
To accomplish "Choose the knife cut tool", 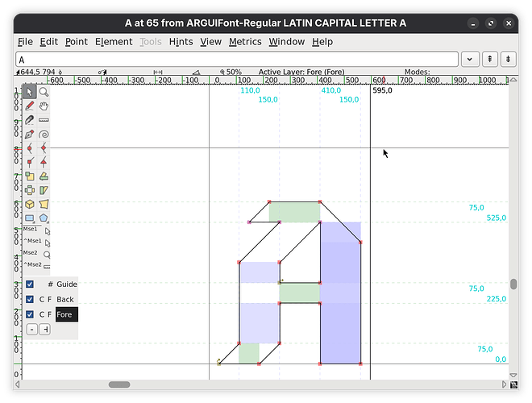I will 30,120.
